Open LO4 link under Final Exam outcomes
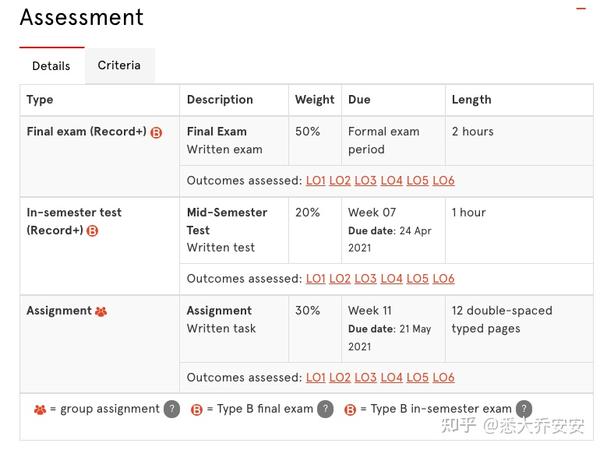Image resolution: width=600 pixels, height=450 pixels. pos(392,181)
